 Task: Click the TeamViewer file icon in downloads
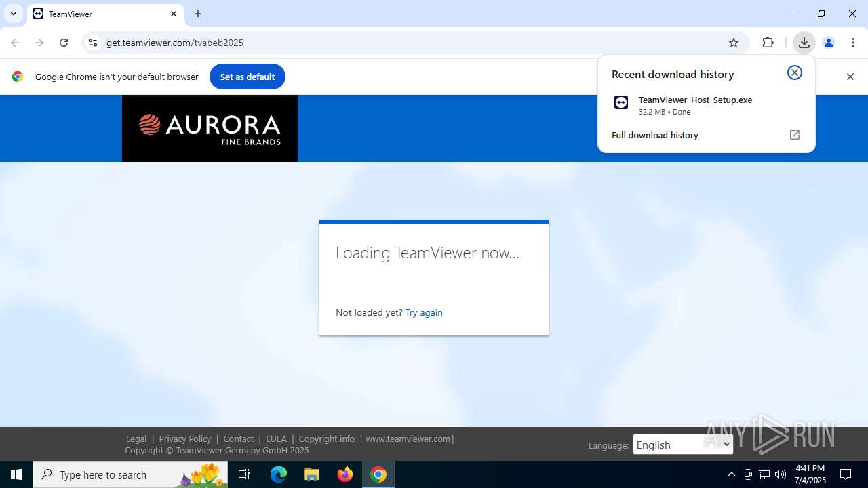[x=621, y=102]
